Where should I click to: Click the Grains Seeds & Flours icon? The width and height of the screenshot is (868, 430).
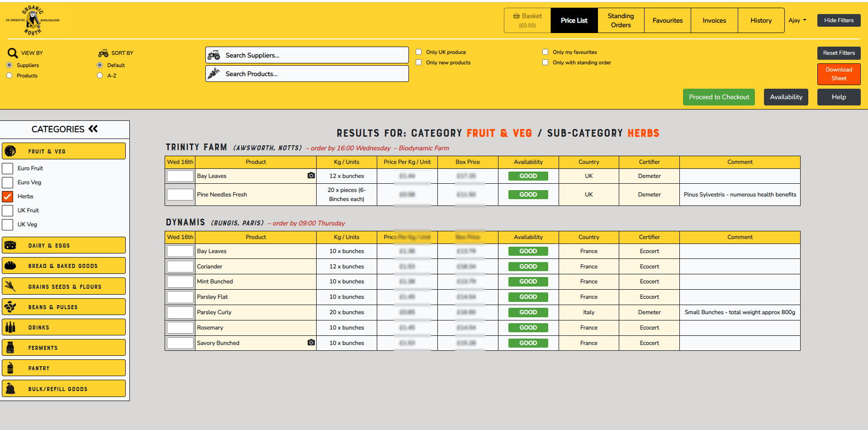[10, 286]
